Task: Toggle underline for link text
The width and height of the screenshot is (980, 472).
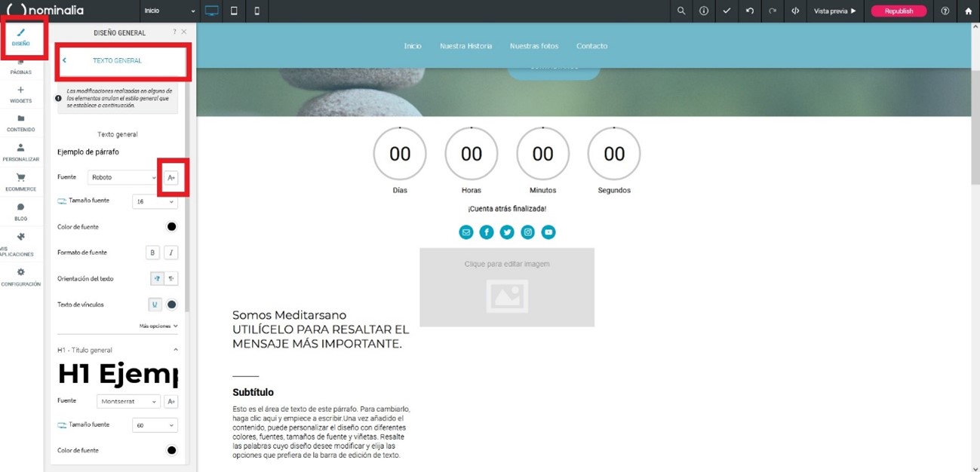Action: (x=155, y=305)
